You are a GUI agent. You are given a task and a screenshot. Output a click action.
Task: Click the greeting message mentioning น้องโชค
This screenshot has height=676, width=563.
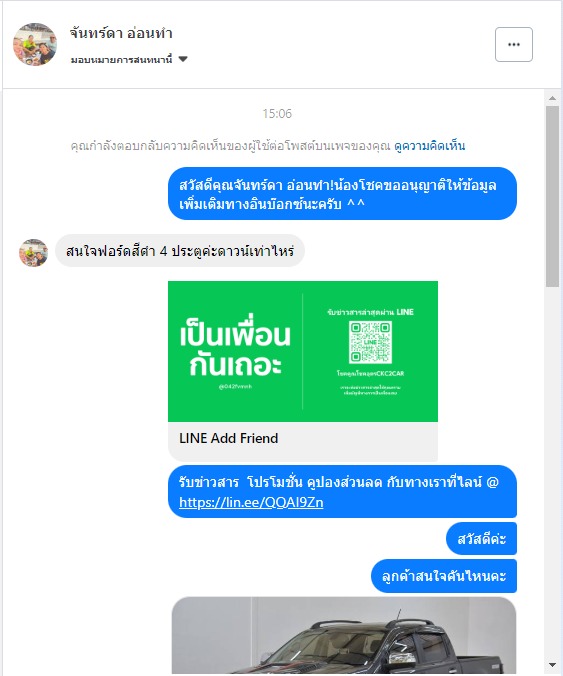click(x=342, y=194)
